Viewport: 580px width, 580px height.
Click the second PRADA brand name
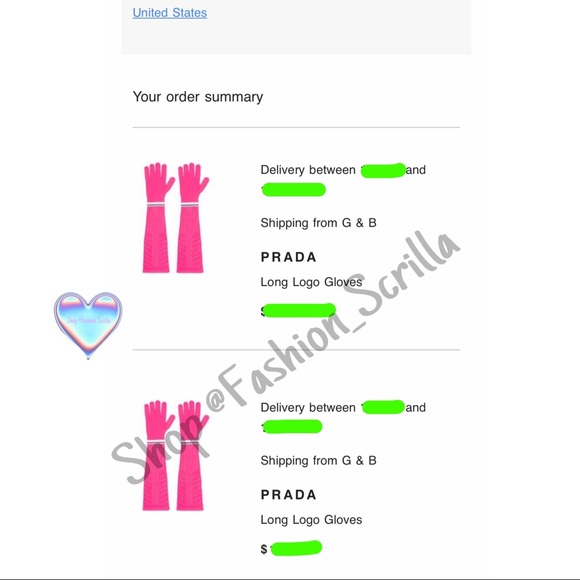coord(289,495)
